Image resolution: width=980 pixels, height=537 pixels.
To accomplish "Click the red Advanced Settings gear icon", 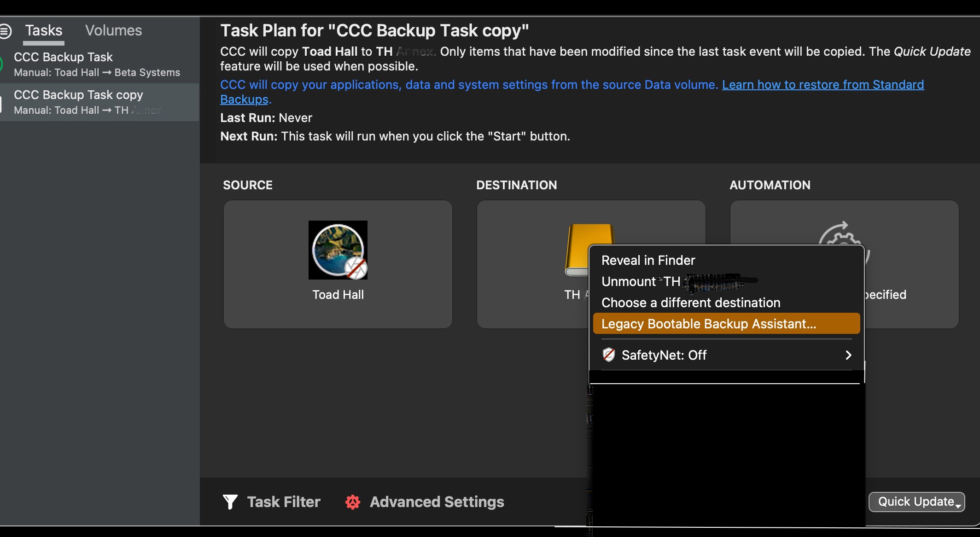I will pyautogui.click(x=353, y=502).
